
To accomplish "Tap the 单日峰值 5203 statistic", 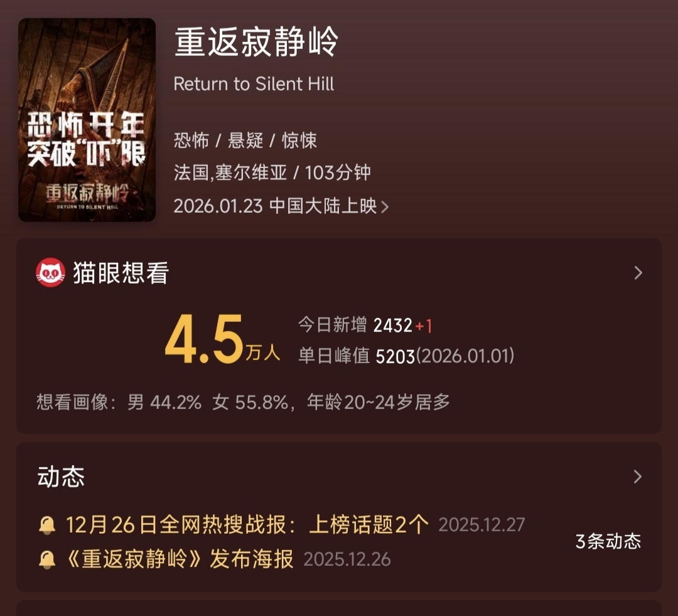I will pos(406,356).
